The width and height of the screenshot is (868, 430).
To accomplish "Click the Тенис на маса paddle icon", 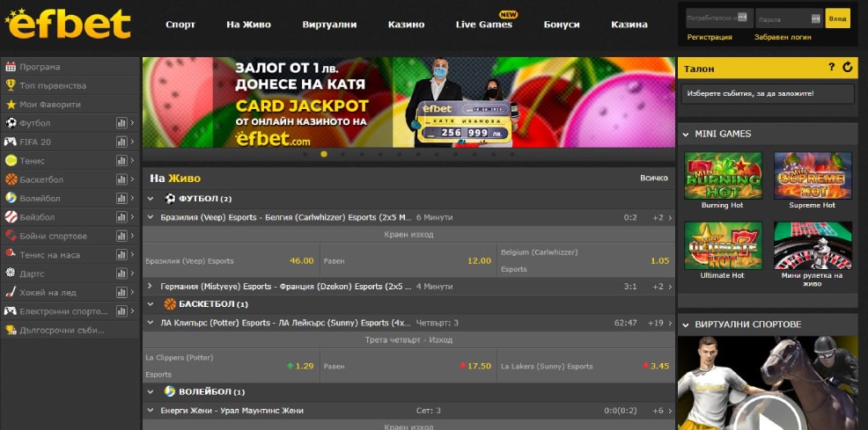I will coord(11,255).
